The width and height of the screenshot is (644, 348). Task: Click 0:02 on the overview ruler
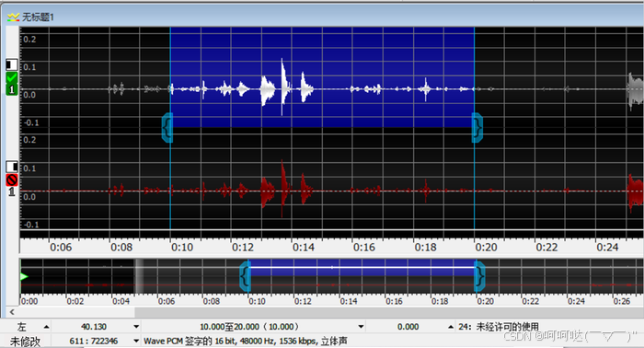tap(75, 301)
